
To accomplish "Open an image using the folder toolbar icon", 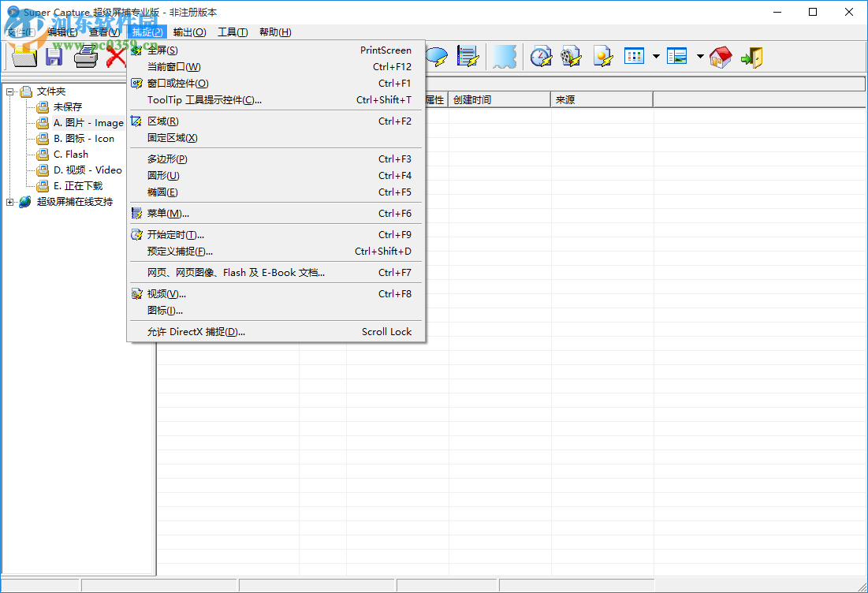I will click(x=24, y=56).
